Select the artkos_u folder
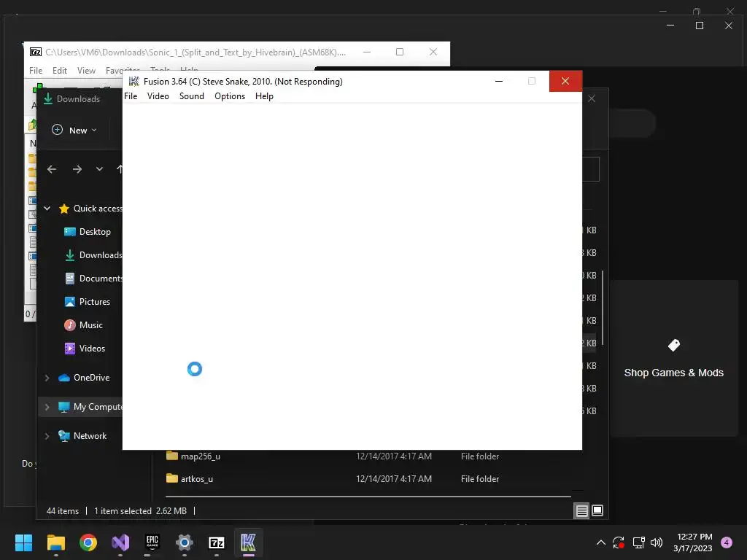The width and height of the screenshot is (747, 560). tap(197, 478)
